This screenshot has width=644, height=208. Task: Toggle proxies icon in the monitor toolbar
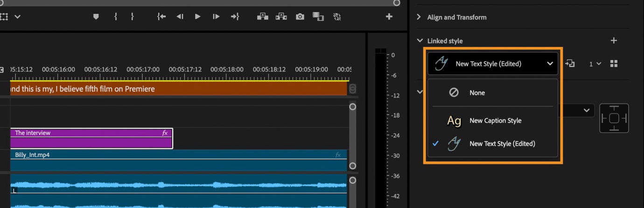click(337, 17)
